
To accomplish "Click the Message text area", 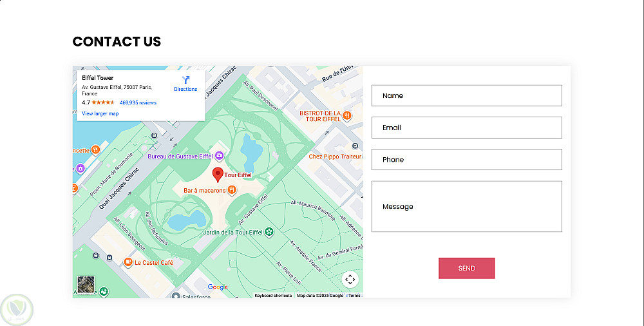I will [466, 206].
